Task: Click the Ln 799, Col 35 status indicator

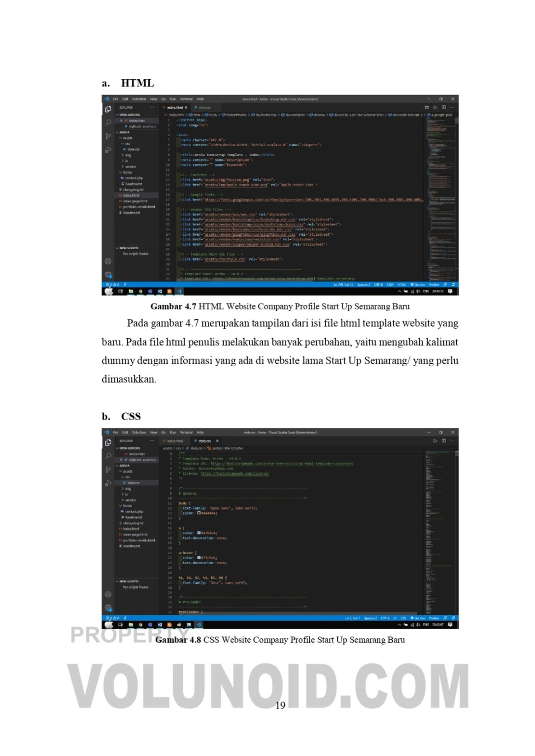Action: pyautogui.click(x=343, y=284)
